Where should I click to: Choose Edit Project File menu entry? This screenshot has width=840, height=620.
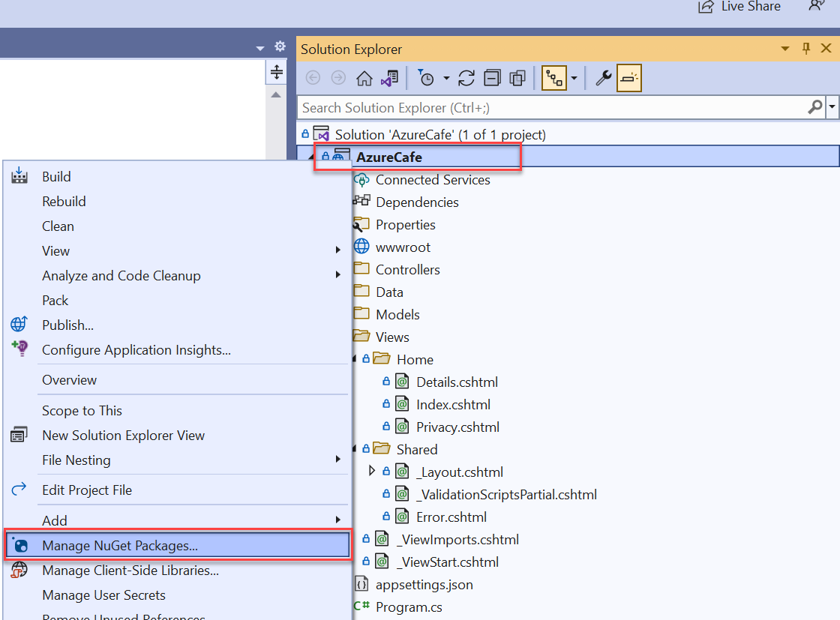point(87,490)
